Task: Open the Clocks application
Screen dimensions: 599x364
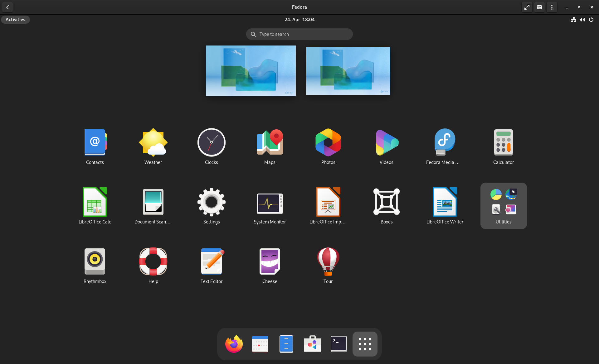Action: [212, 146]
